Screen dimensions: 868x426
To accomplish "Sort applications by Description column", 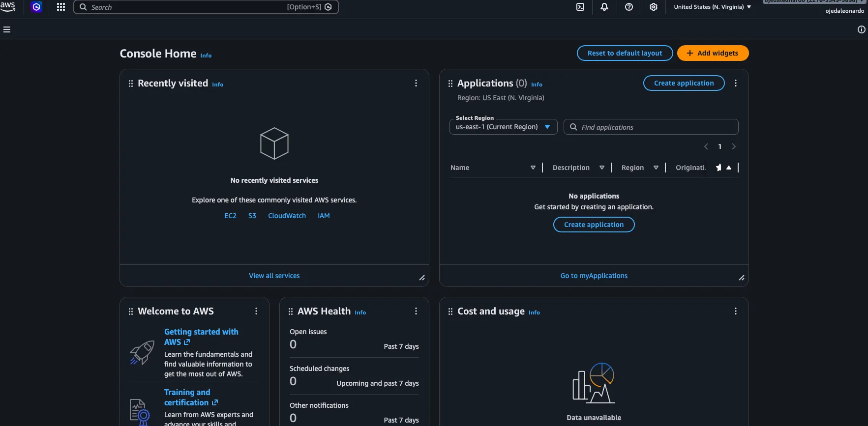I will [x=602, y=168].
